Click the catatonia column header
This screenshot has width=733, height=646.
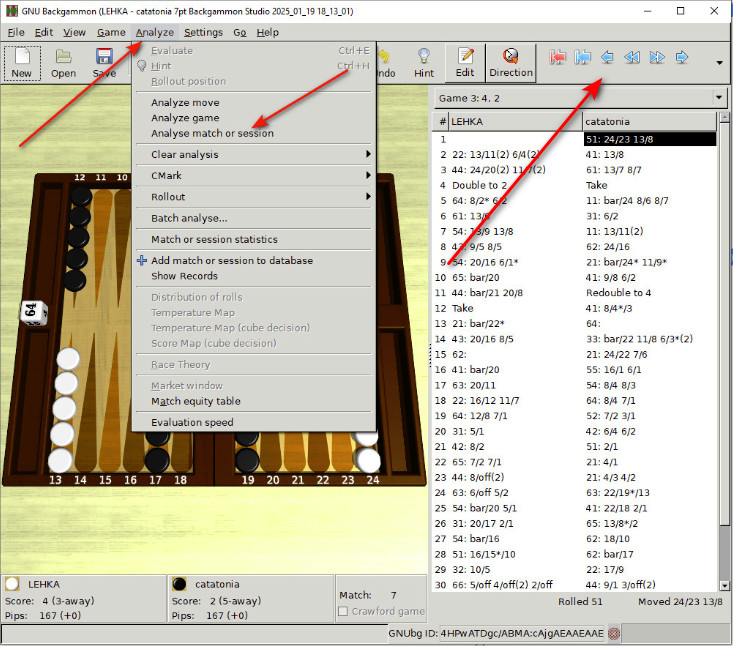[x=649, y=122]
